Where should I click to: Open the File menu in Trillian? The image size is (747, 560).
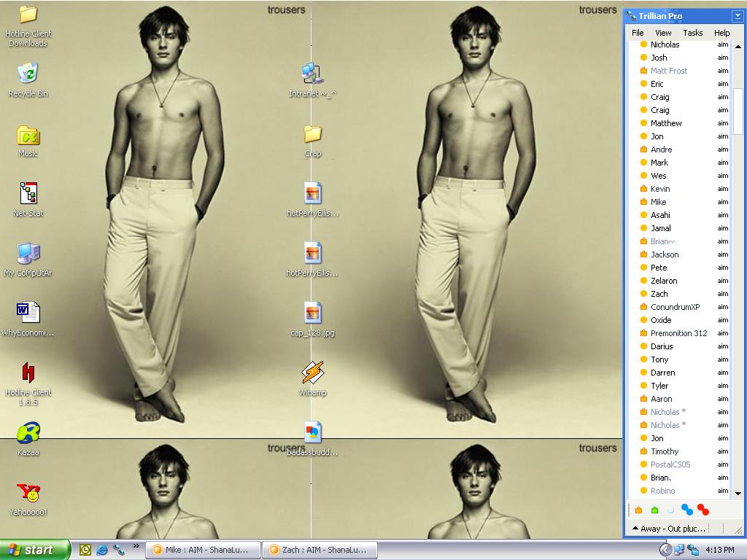(638, 33)
